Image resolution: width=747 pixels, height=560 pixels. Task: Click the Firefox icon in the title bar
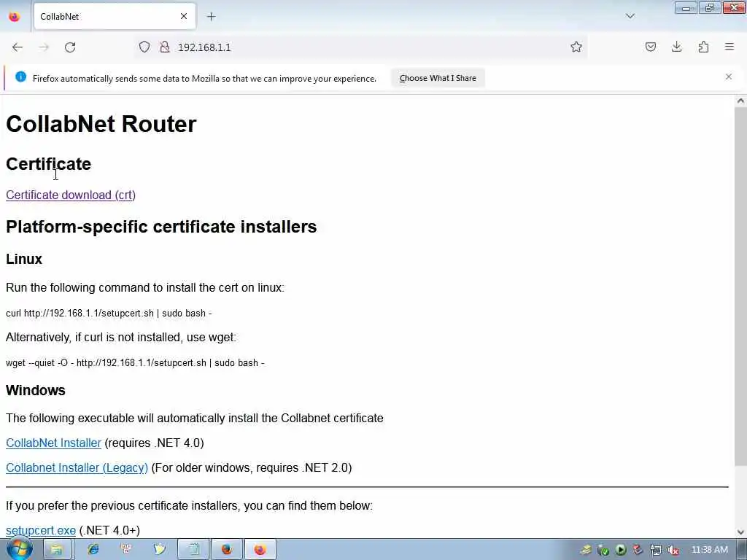pos(15,16)
